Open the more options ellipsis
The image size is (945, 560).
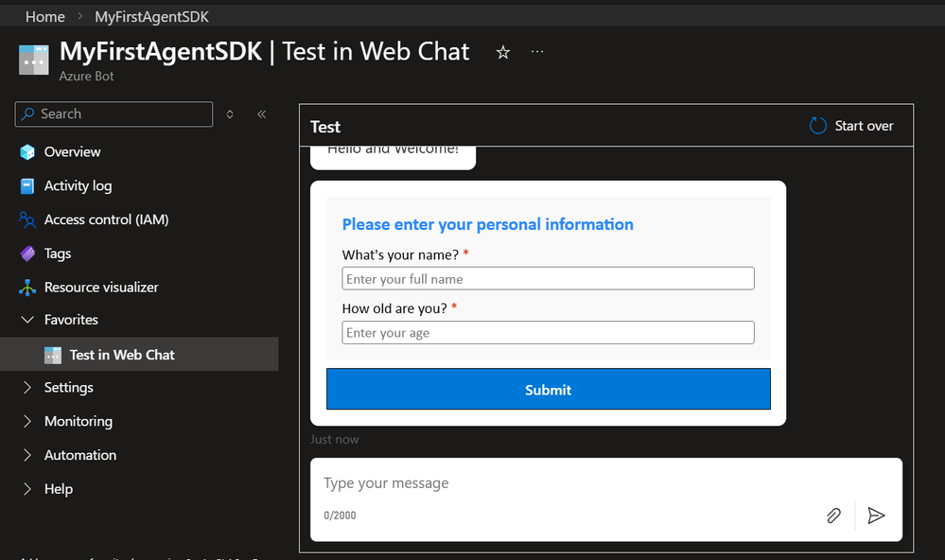coord(537,52)
